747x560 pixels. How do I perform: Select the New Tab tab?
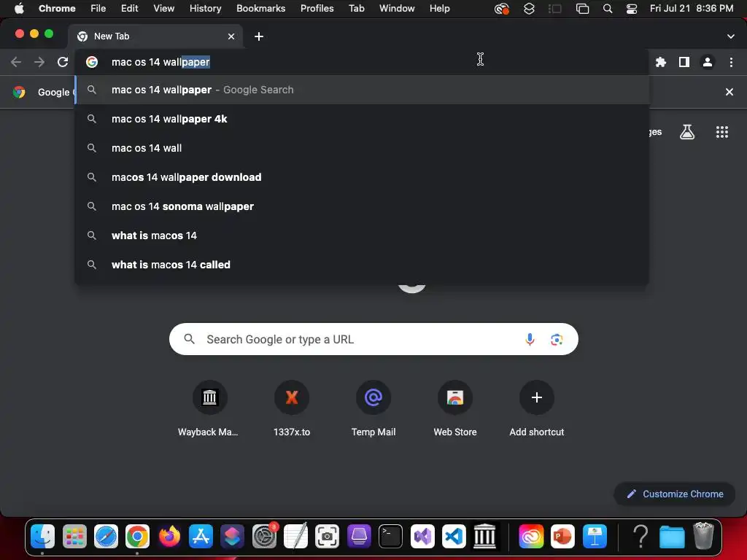click(x=155, y=36)
